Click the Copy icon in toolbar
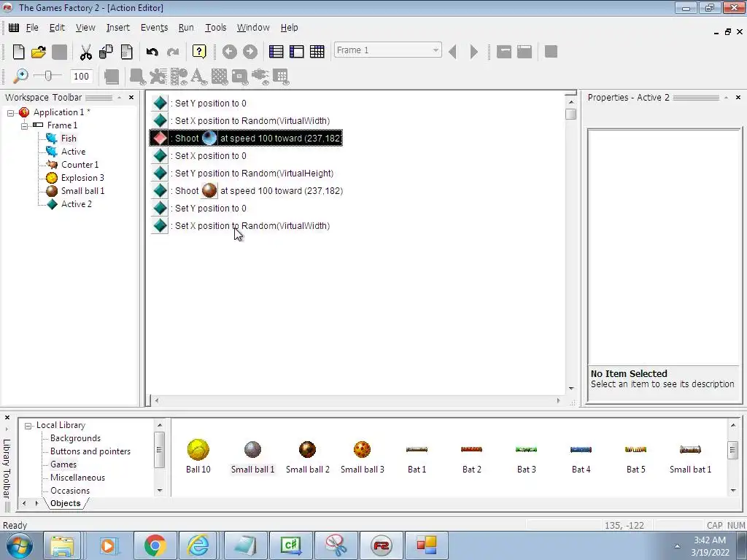 pos(106,52)
